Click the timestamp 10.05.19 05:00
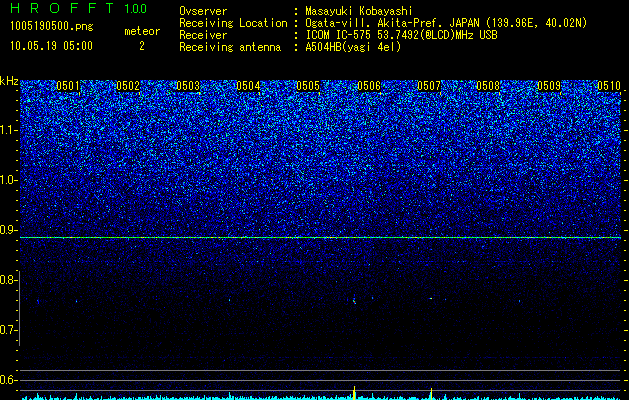629x400 pixels. click(51, 46)
